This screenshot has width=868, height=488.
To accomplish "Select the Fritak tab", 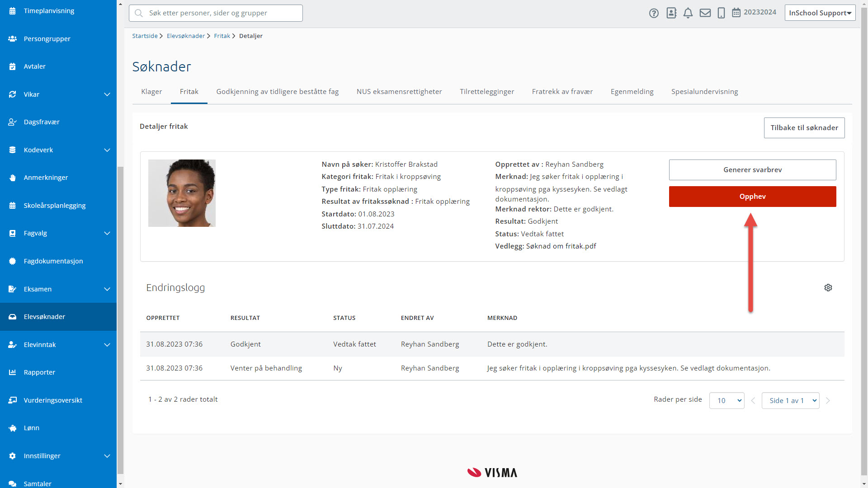I will click(189, 92).
